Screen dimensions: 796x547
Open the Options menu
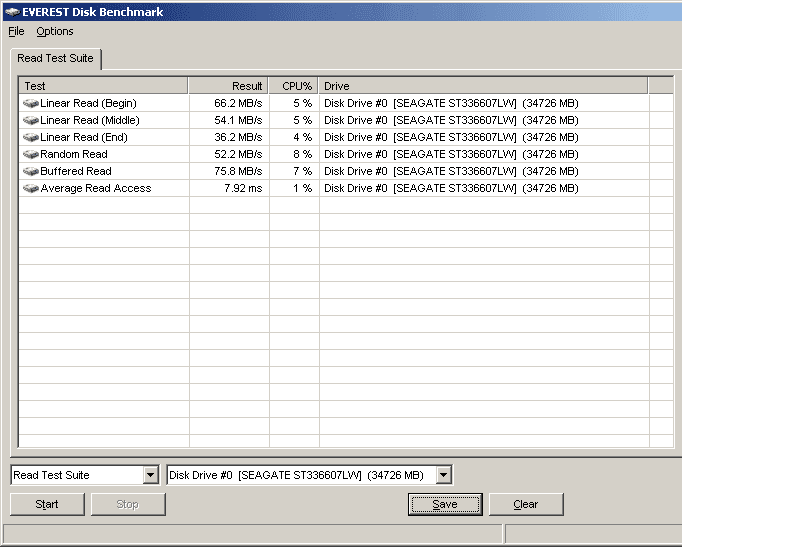pos(55,31)
